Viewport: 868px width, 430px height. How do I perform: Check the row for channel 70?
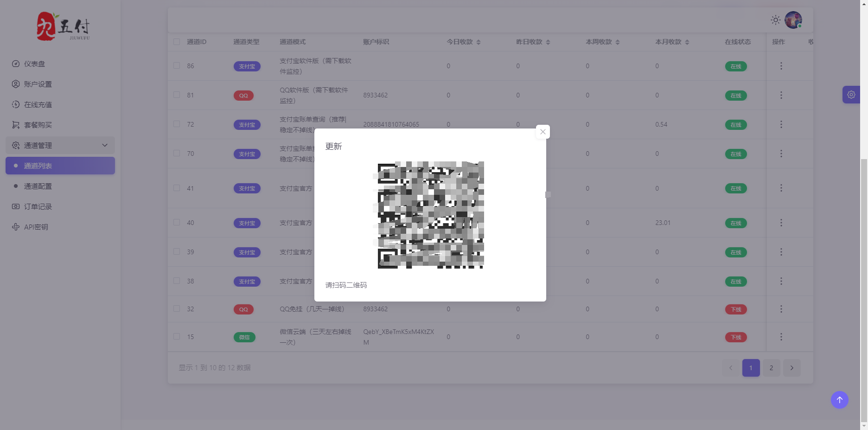click(x=177, y=153)
